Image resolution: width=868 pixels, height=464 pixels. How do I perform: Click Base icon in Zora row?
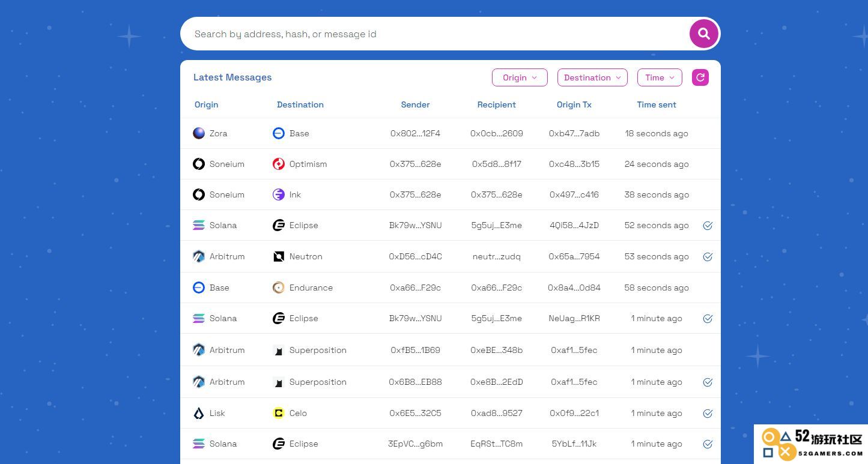279,133
